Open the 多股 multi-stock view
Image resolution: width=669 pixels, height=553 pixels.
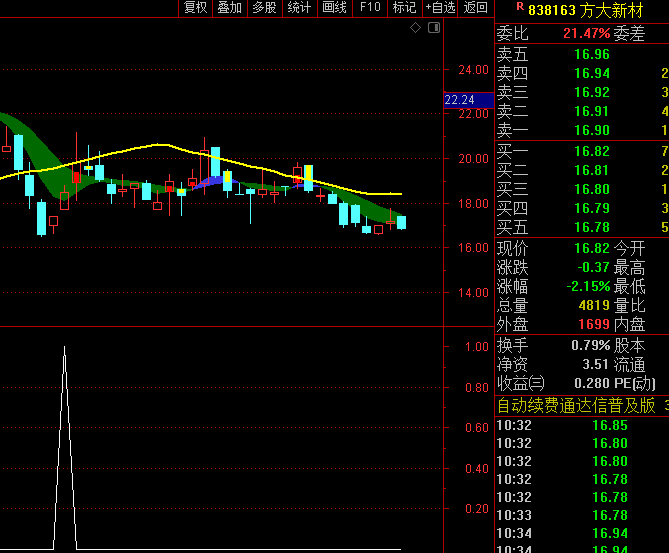[x=264, y=8]
